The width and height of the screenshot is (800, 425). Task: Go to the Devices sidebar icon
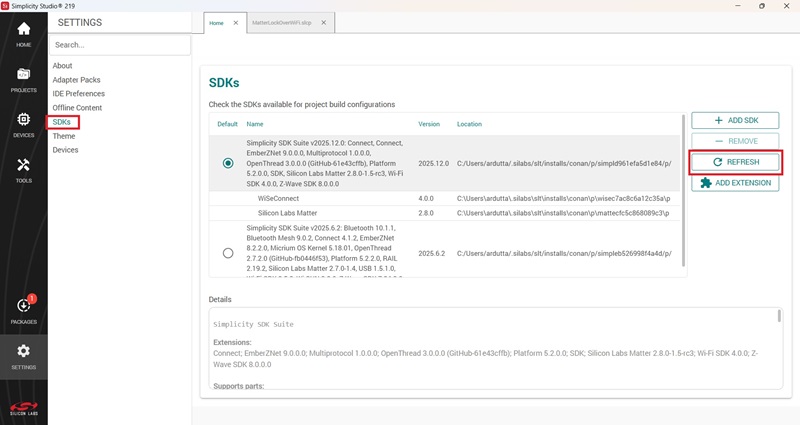click(23, 124)
